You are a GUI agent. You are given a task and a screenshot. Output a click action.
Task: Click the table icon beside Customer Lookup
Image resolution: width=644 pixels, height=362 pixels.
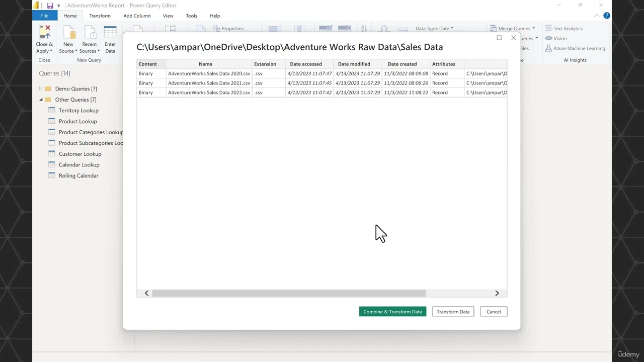[51, 154]
